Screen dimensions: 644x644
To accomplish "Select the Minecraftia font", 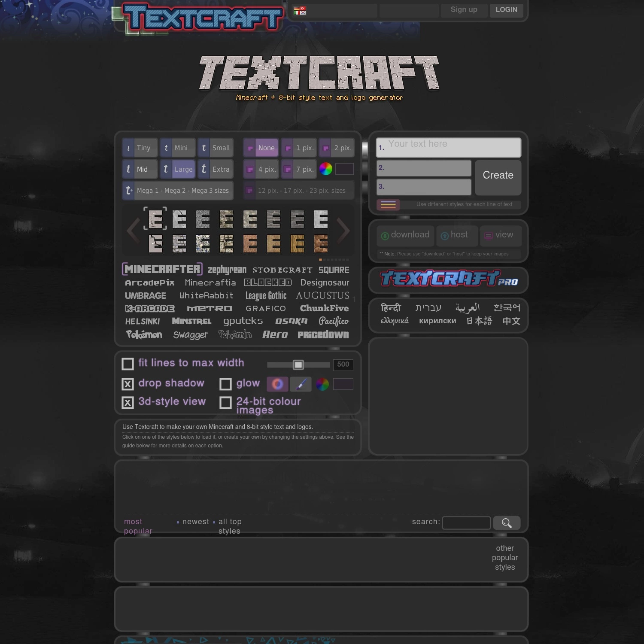I will point(210,283).
